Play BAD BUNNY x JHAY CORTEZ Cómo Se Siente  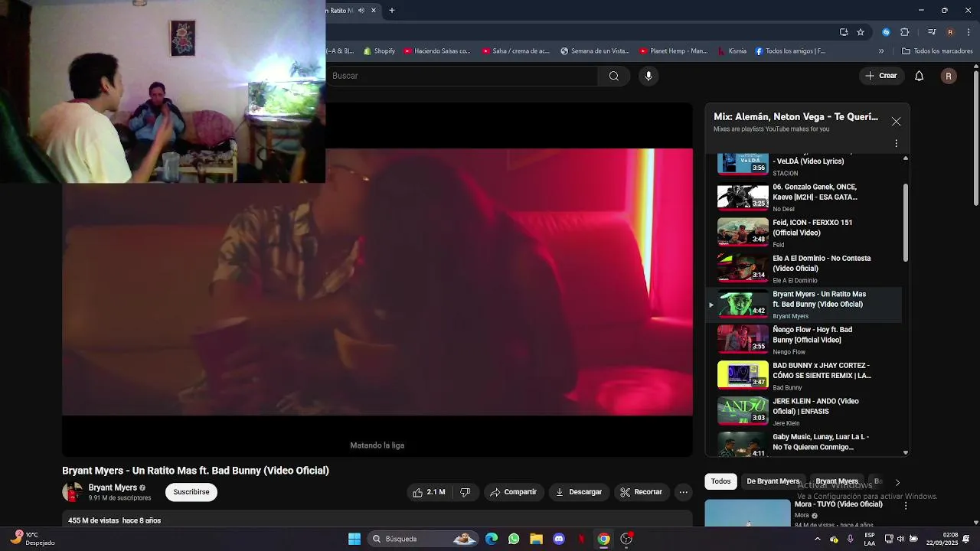[x=804, y=376]
